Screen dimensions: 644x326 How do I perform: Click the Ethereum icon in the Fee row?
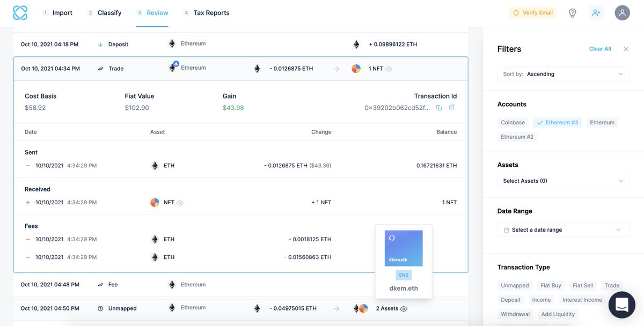(x=172, y=284)
